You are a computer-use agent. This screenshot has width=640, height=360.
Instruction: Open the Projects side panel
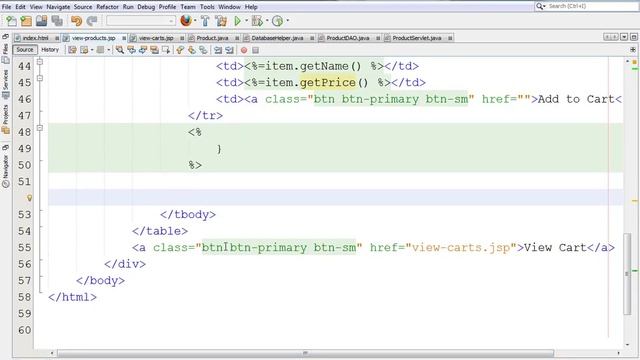5,119
